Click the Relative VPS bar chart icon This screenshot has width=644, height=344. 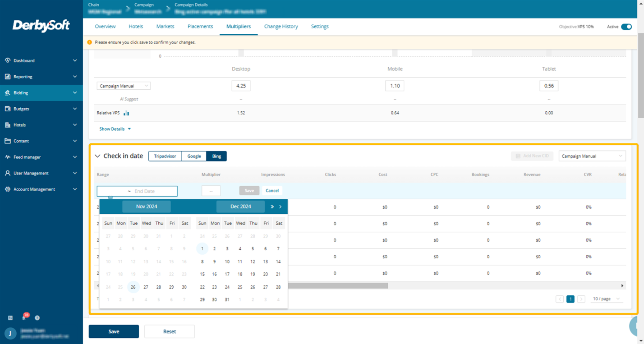point(126,113)
